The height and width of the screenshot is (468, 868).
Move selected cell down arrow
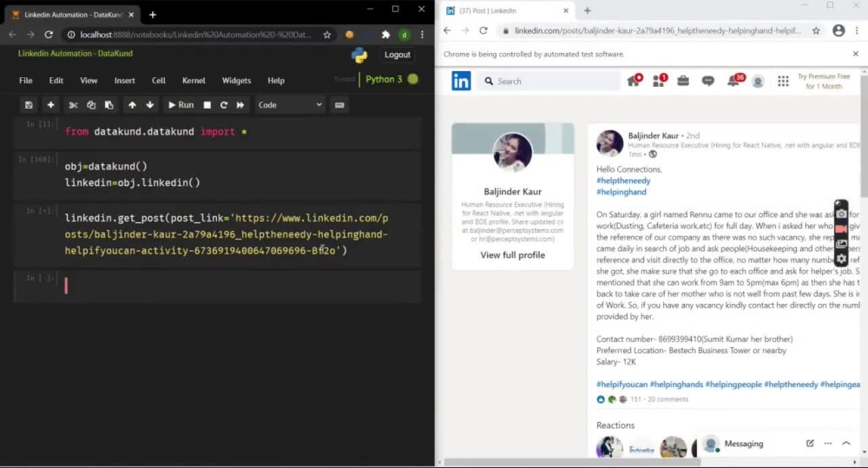pos(150,105)
